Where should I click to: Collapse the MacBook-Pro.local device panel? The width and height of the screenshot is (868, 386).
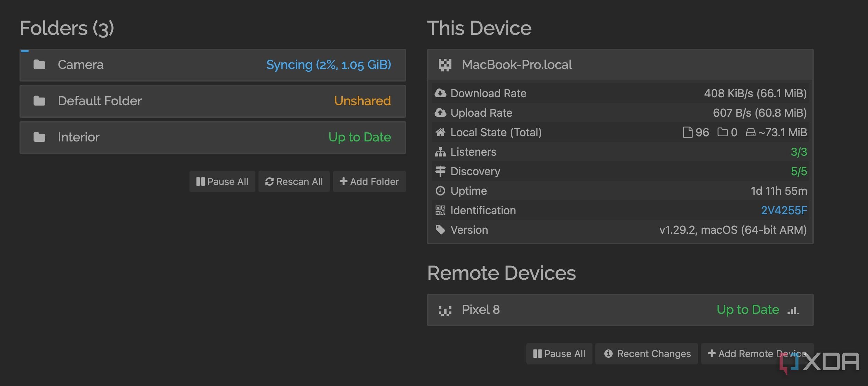620,65
